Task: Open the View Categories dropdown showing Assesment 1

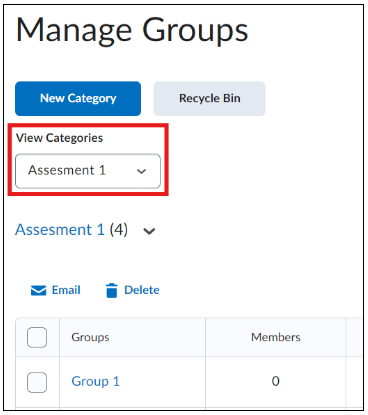Action: [x=88, y=171]
